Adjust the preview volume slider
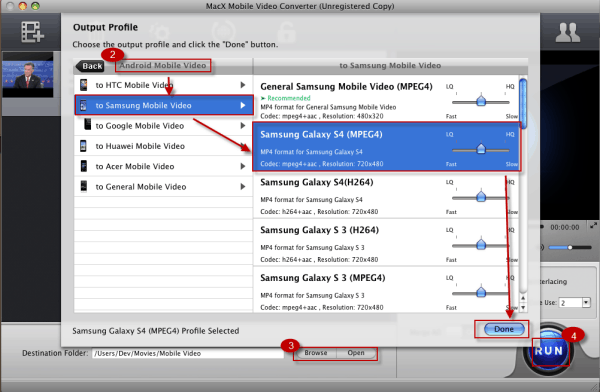The width and height of the screenshot is (600, 392). coord(570,247)
